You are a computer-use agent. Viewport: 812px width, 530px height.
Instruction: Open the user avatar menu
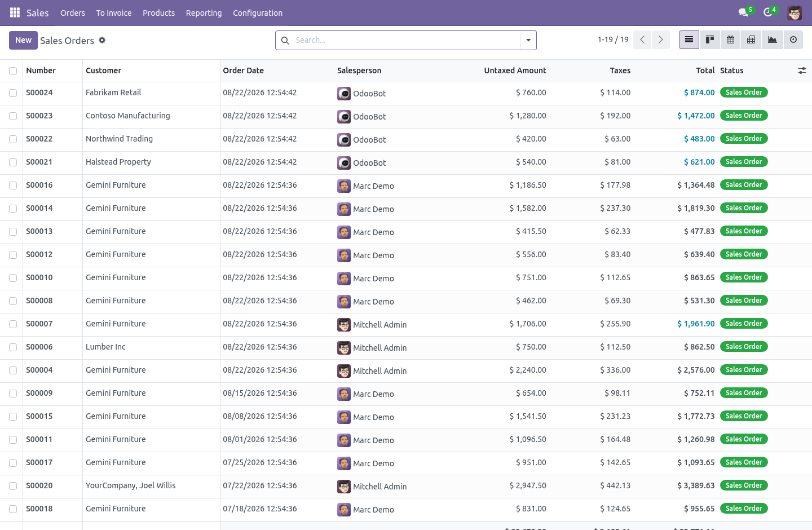pyautogui.click(x=795, y=12)
